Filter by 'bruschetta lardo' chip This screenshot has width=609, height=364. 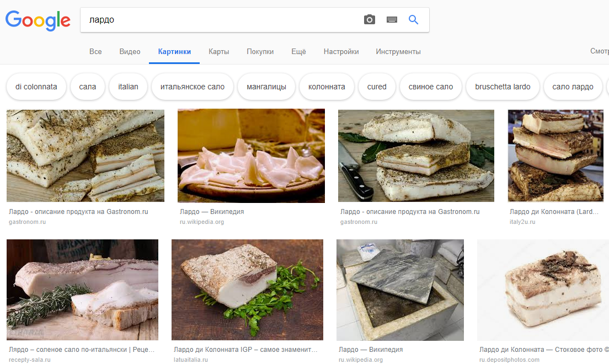coord(503,87)
